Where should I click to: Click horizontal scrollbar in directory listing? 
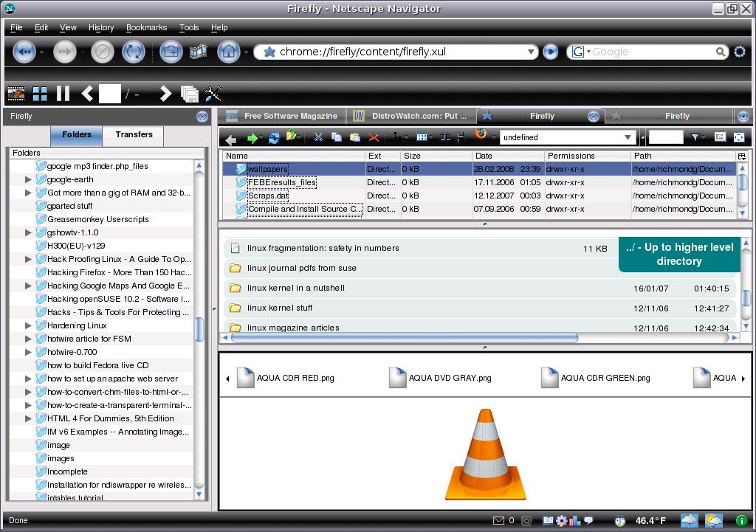tap(404, 338)
